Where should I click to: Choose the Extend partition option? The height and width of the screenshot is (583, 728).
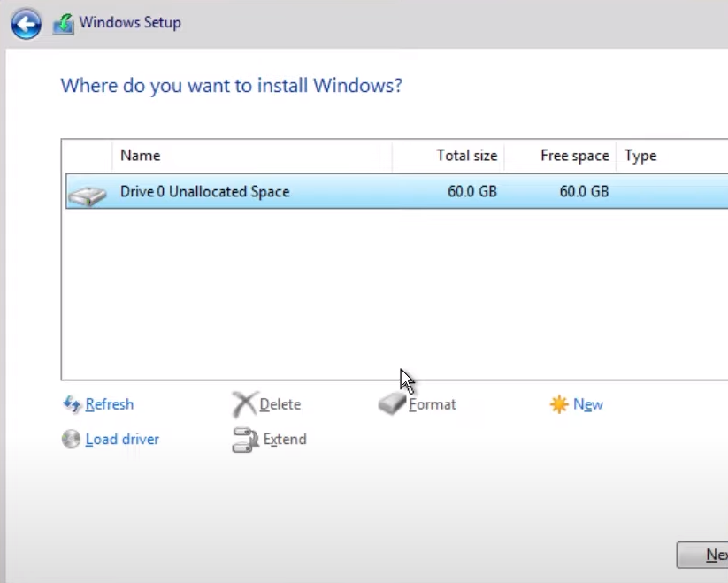(285, 439)
